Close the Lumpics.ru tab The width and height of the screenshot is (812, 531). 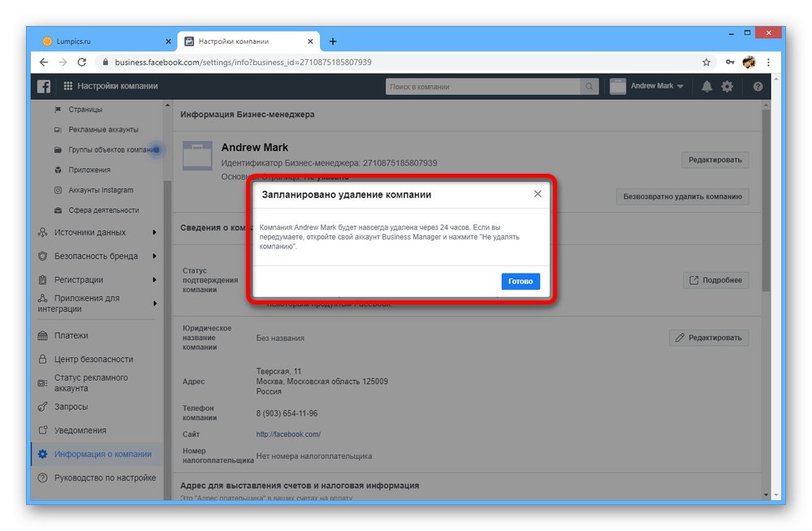168,41
